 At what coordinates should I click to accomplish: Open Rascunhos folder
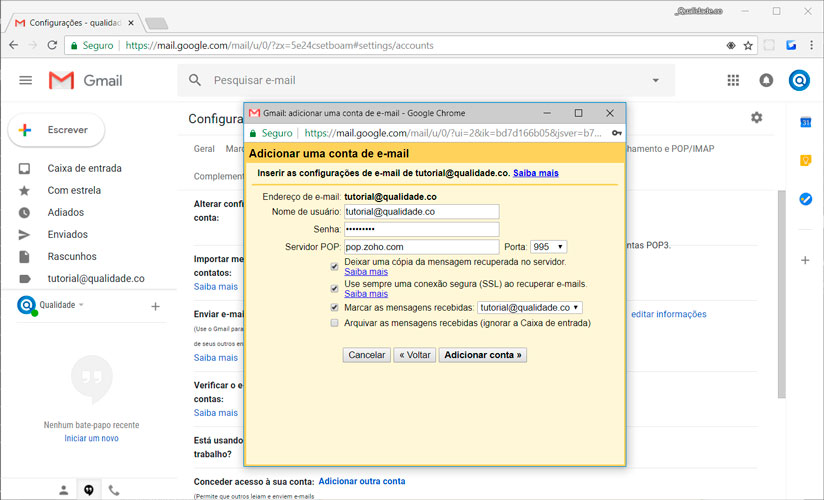72,257
